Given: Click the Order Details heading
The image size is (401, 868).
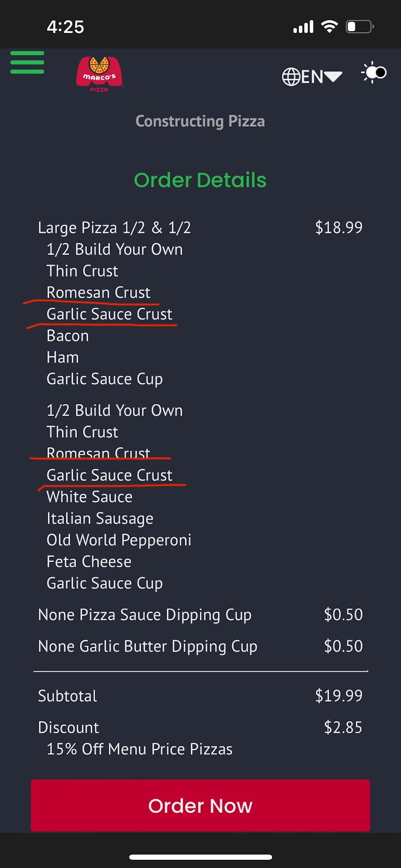Looking at the screenshot, I should tap(200, 180).
